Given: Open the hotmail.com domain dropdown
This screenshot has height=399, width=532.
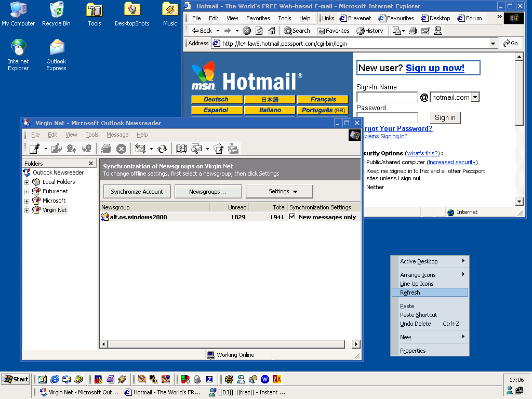Looking at the screenshot, I should click(x=475, y=97).
